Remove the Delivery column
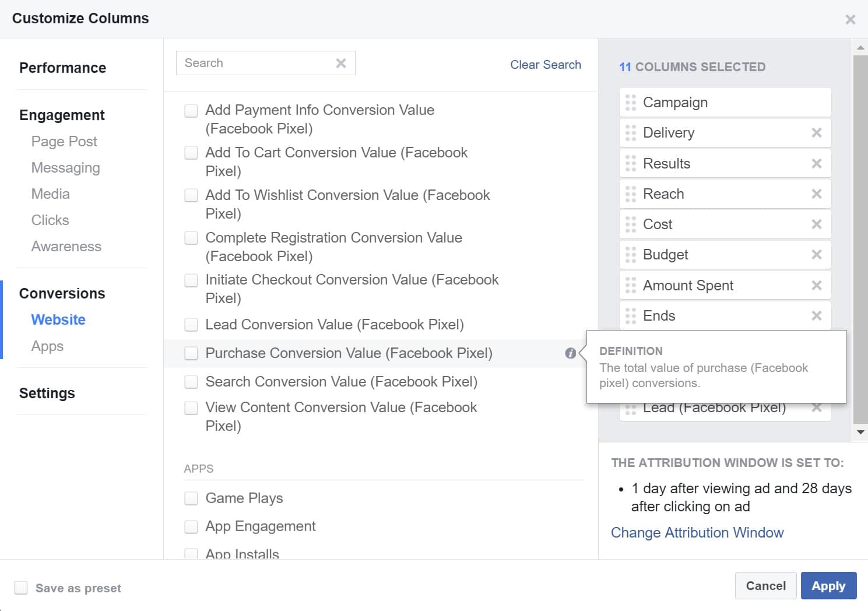The image size is (868, 611). click(817, 132)
